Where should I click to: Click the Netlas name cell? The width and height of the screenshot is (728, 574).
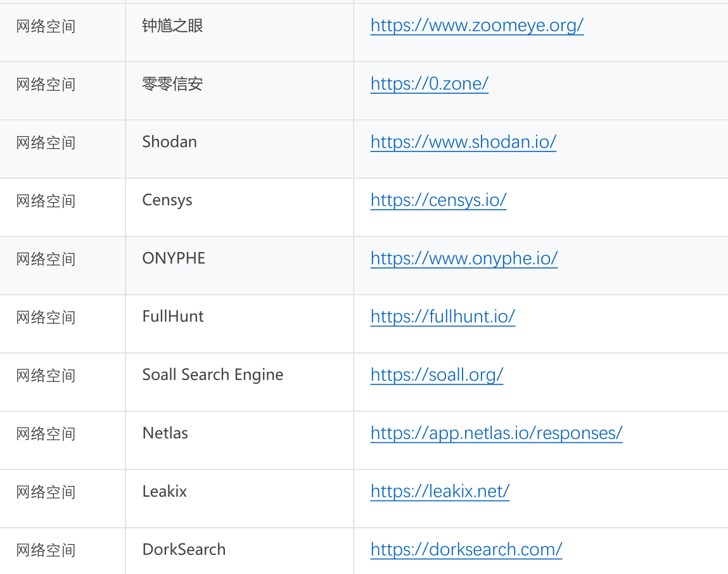[x=165, y=433]
